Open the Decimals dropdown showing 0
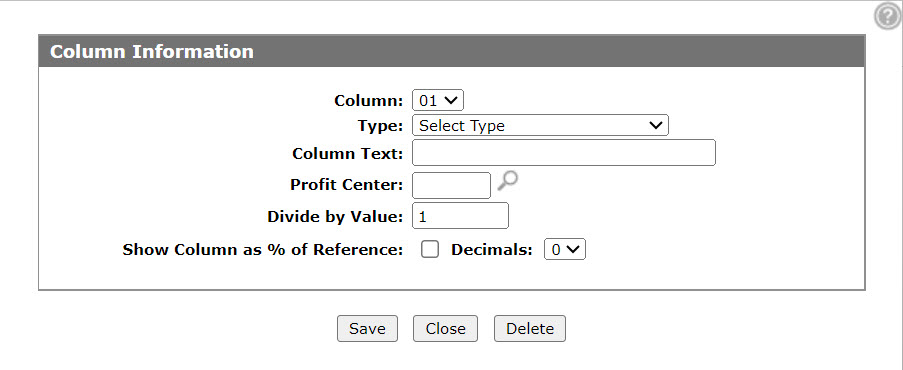903x370 pixels. [x=564, y=250]
